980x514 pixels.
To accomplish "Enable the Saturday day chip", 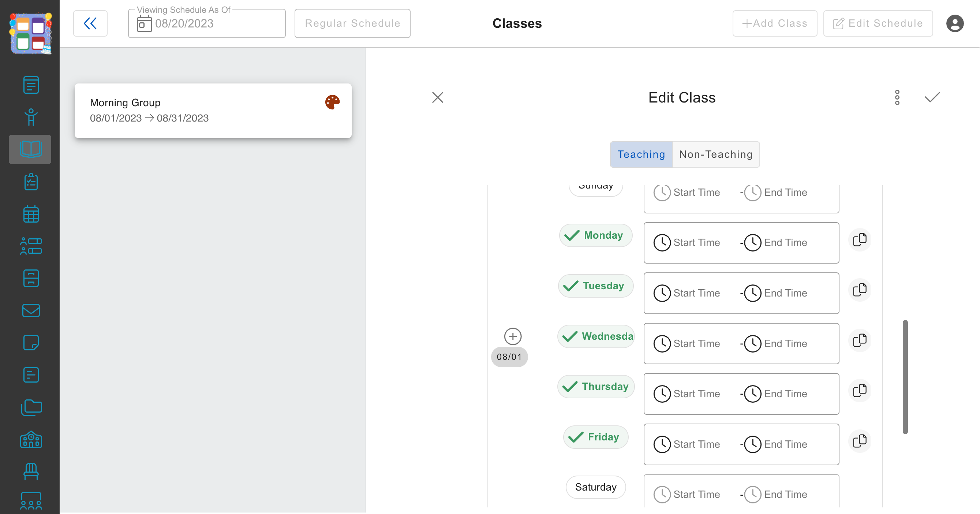I will (x=596, y=487).
